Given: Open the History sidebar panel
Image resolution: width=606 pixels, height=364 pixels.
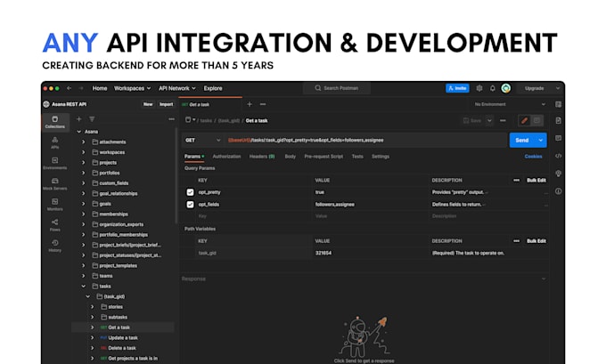Looking at the screenshot, I should pos(55,246).
